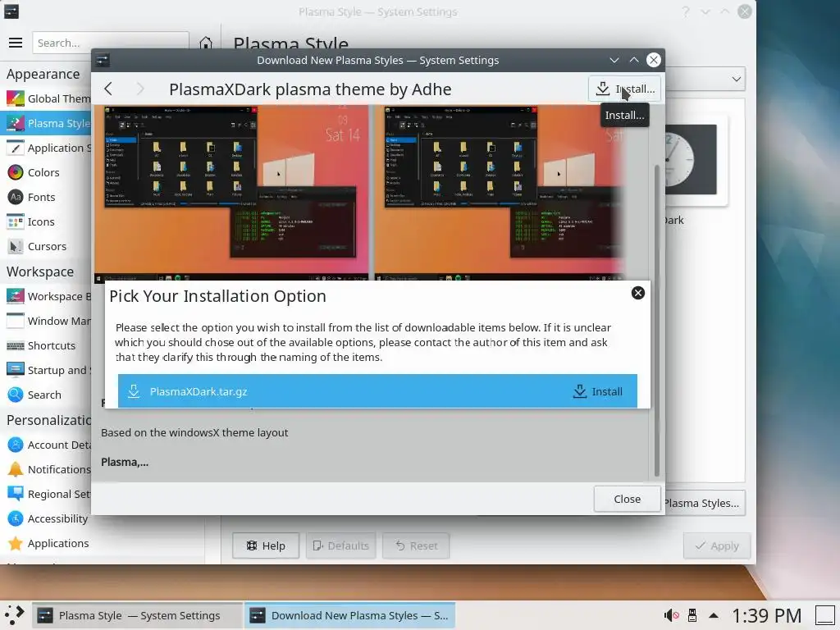
Task: Click the dialog window menu icon
Action: tap(103, 60)
